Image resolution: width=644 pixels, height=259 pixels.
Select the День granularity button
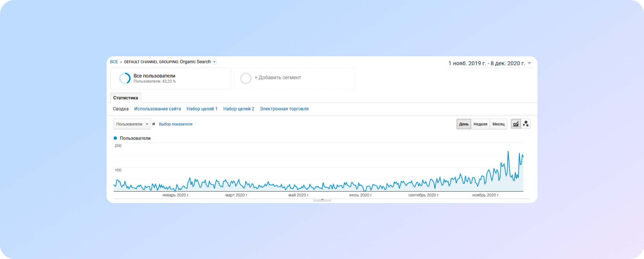[x=464, y=124]
